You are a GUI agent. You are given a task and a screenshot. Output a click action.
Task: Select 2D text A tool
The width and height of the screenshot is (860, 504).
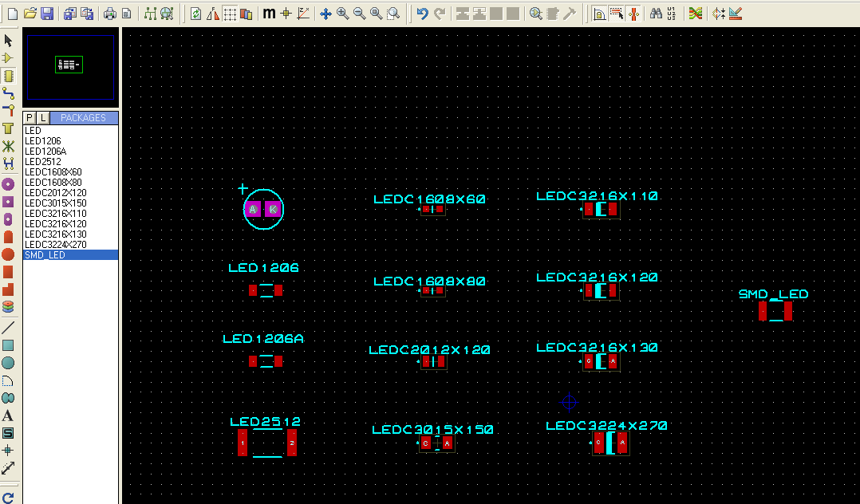coord(8,415)
